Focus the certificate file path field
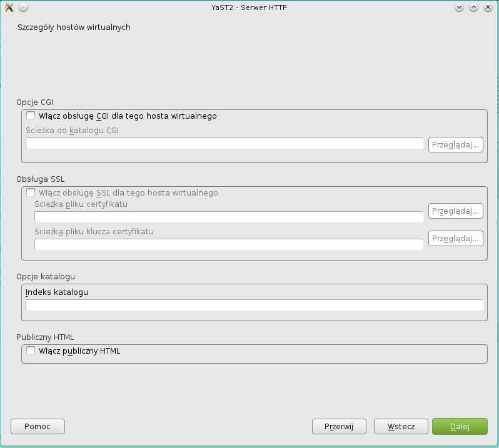The width and height of the screenshot is (499, 448). [228, 217]
